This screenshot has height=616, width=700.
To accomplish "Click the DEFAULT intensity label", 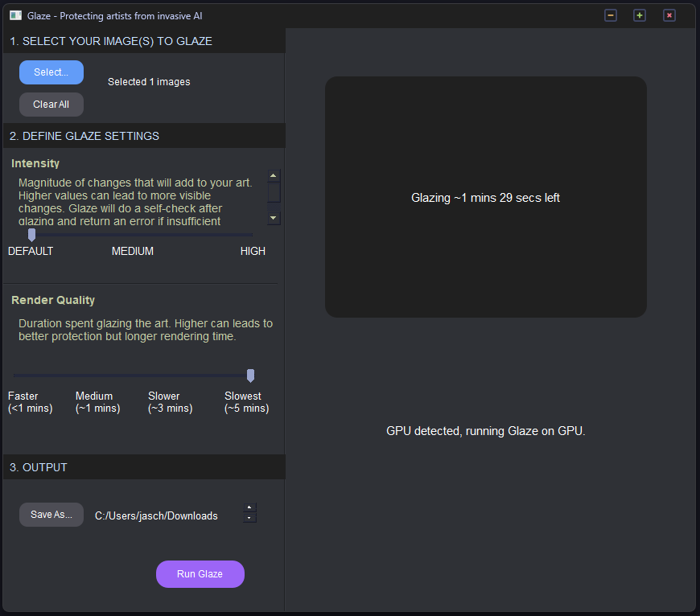I will [x=31, y=251].
